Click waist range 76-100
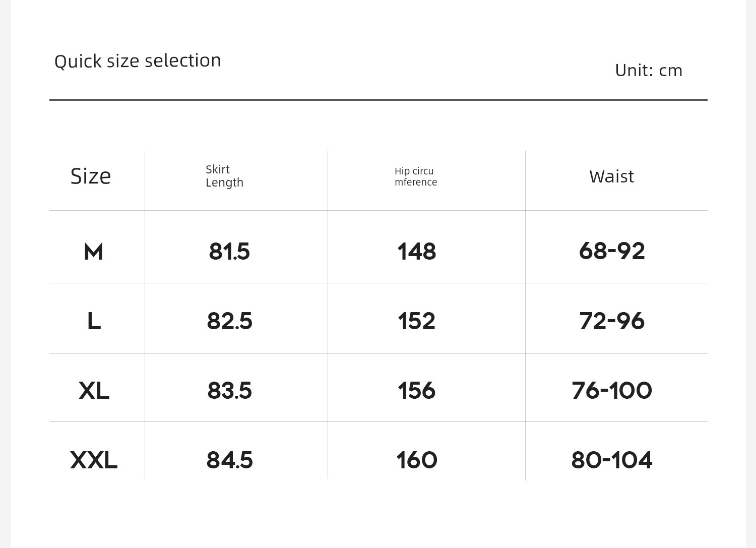The height and width of the screenshot is (548, 756). (612, 390)
